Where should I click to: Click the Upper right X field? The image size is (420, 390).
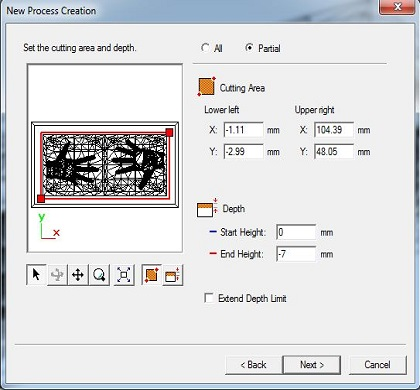click(x=334, y=130)
